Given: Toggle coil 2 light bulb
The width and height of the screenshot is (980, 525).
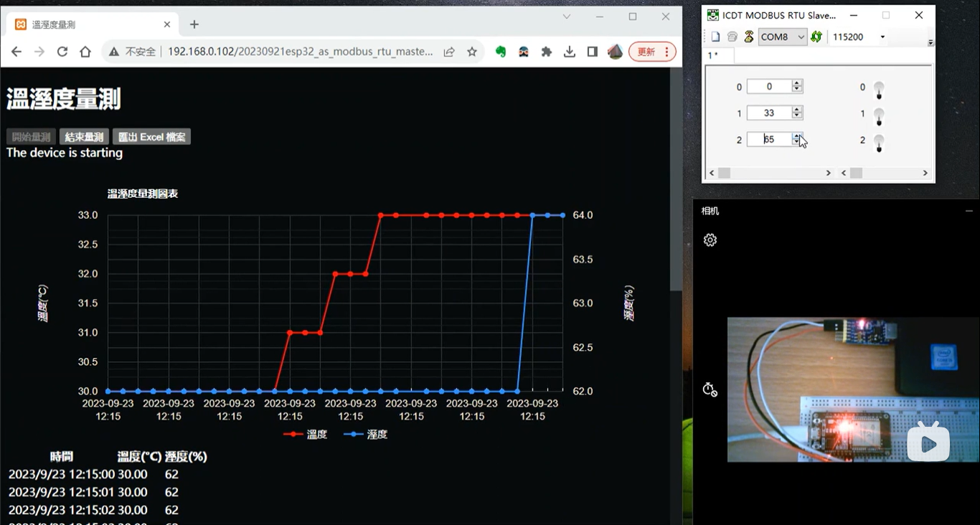Looking at the screenshot, I should (878, 142).
